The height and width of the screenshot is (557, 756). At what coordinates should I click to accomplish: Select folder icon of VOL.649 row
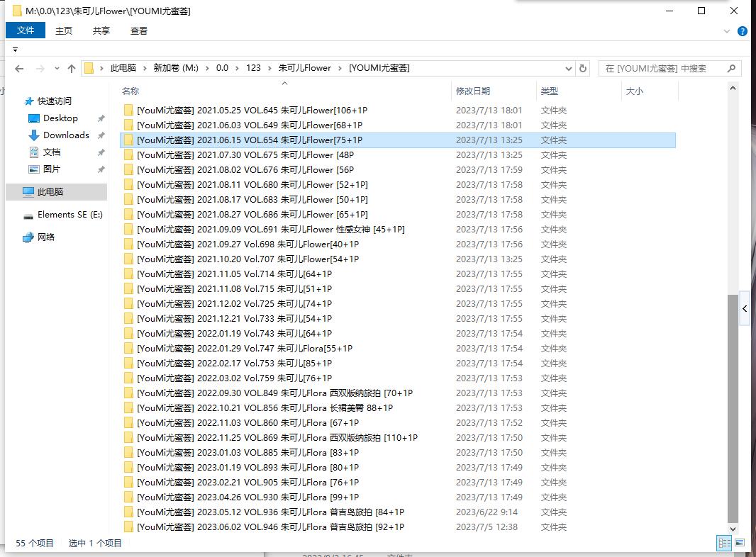(x=128, y=125)
